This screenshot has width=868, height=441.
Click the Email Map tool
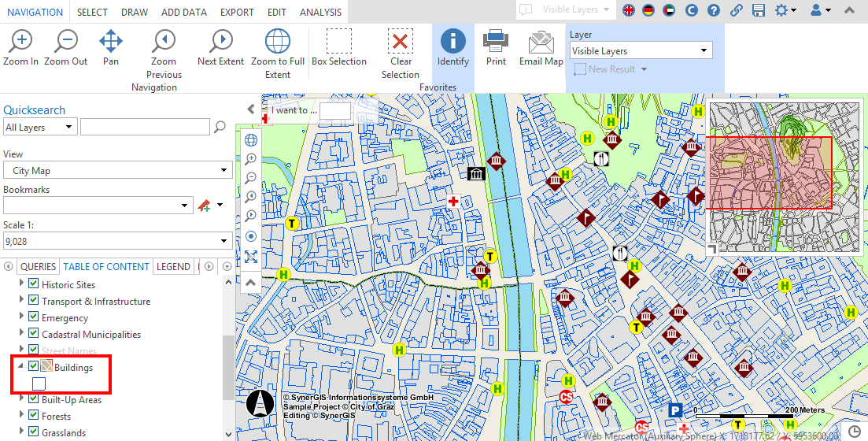point(541,48)
